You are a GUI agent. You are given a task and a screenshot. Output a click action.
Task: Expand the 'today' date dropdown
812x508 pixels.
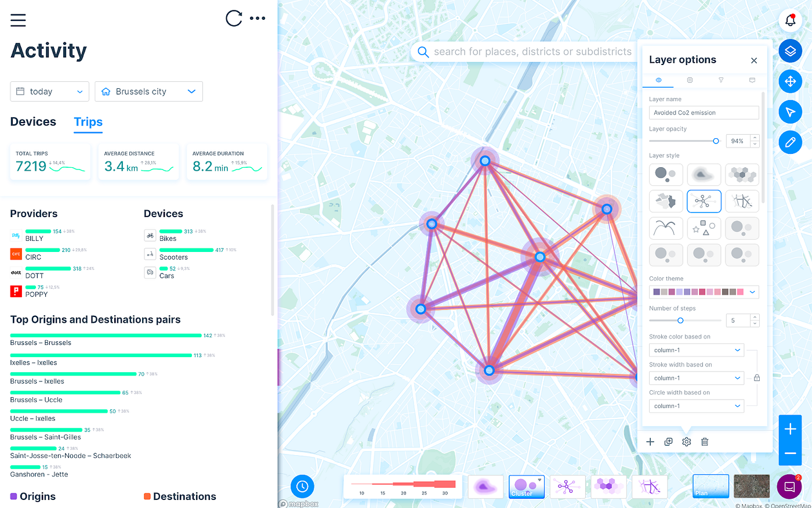coord(50,92)
